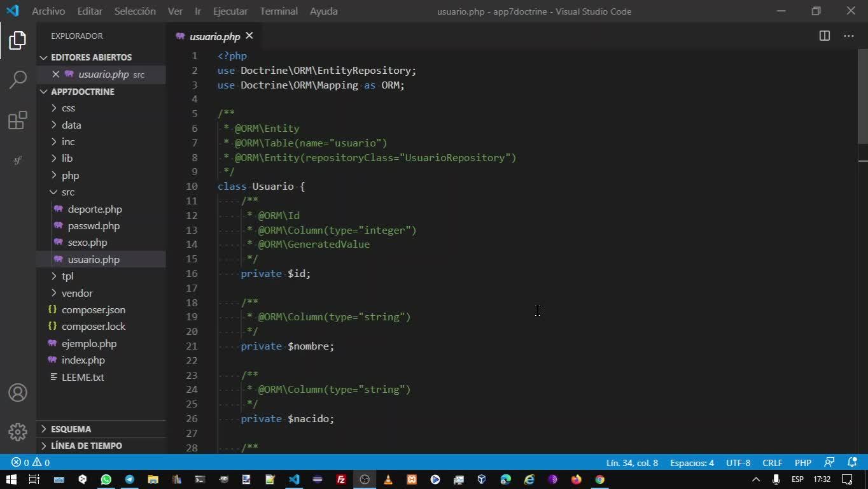Open the Extensions view icon

pyautogui.click(x=18, y=120)
